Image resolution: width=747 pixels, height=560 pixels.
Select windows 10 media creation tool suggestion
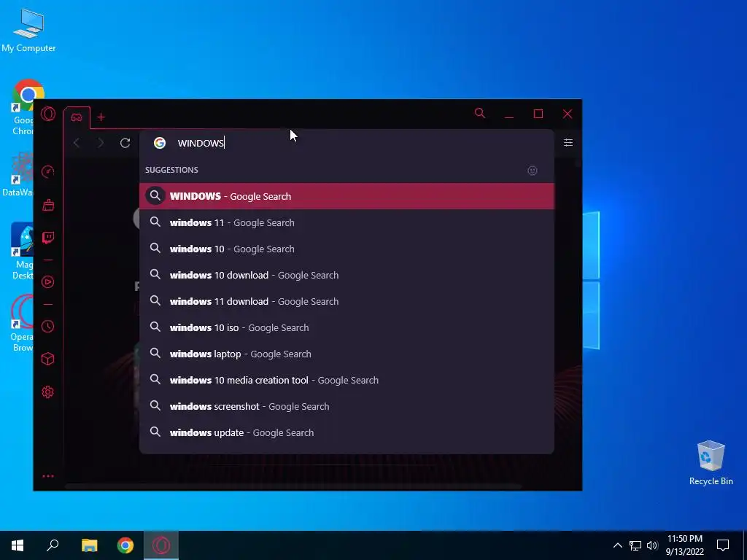[347, 379]
